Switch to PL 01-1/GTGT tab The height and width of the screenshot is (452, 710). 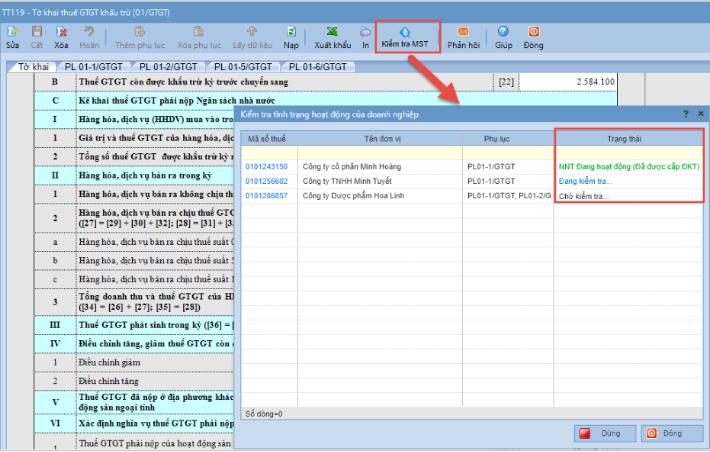click(x=97, y=66)
